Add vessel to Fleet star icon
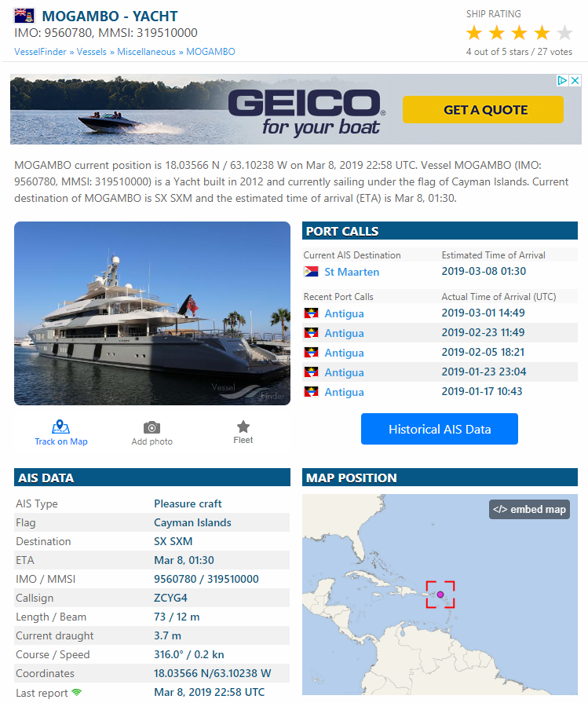Viewport: 588px width, 703px height. point(243,427)
